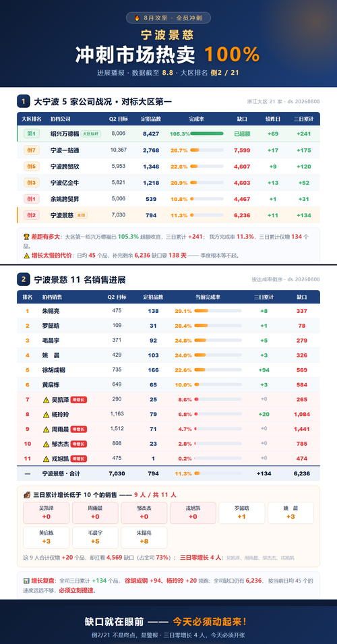Click the company name 宁波亿企牛
This screenshot has height=644, width=337.
(x=65, y=183)
